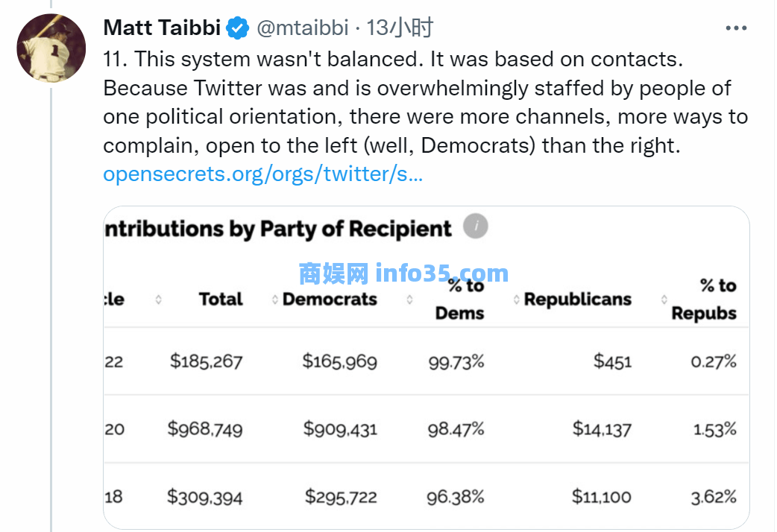Click the Total column header
777x532 pixels.
click(221, 300)
